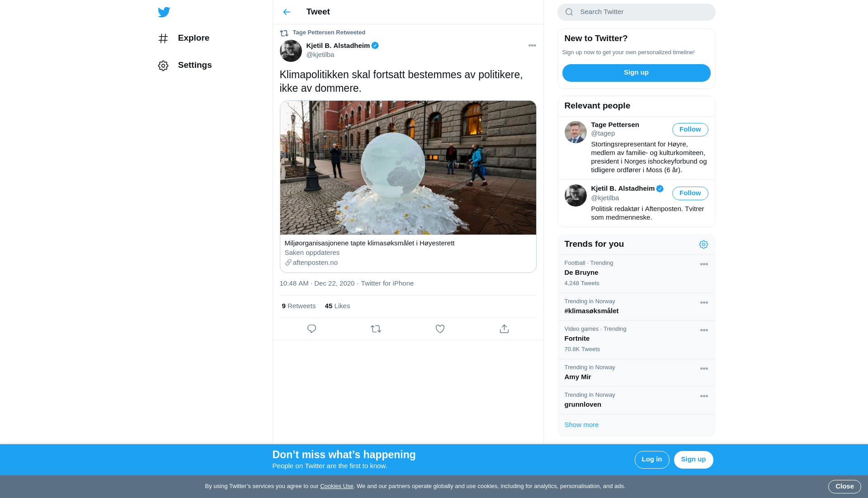Click verified badge next to tweet author
The image size is (868, 498).
click(x=375, y=46)
